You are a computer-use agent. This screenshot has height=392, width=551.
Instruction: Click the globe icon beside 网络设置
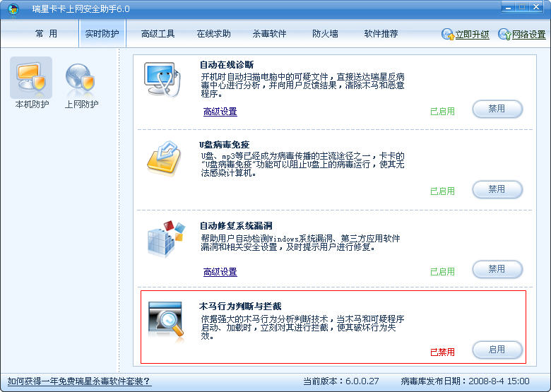pyautogui.click(x=504, y=34)
